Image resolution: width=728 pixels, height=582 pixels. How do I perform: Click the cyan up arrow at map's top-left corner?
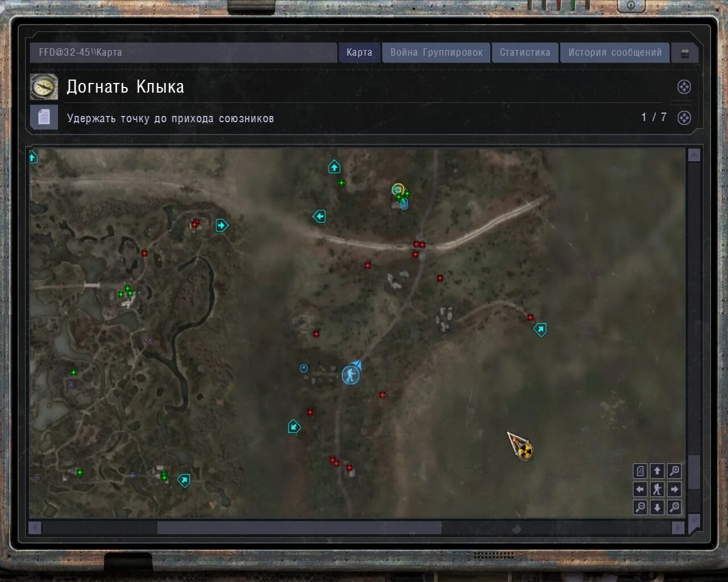tap(33, 157)
